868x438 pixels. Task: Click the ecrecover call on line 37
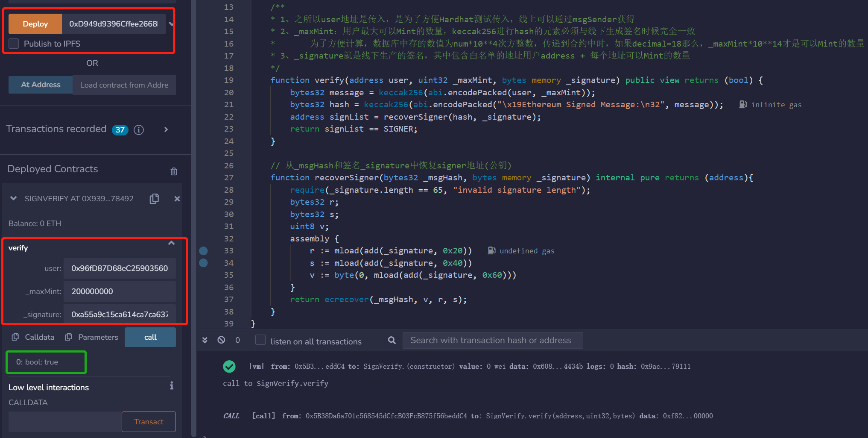pyautogui.click(x=346, y=300)
